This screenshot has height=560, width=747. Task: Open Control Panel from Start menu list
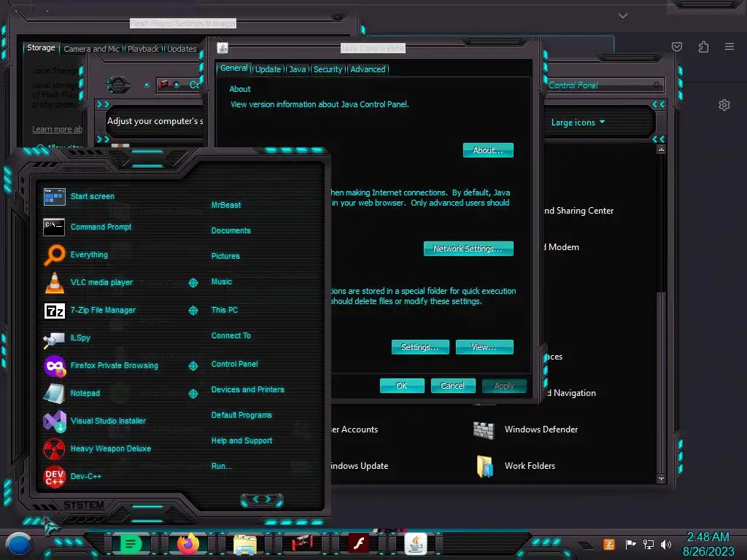pyautogui.click(x=234, y=364)
